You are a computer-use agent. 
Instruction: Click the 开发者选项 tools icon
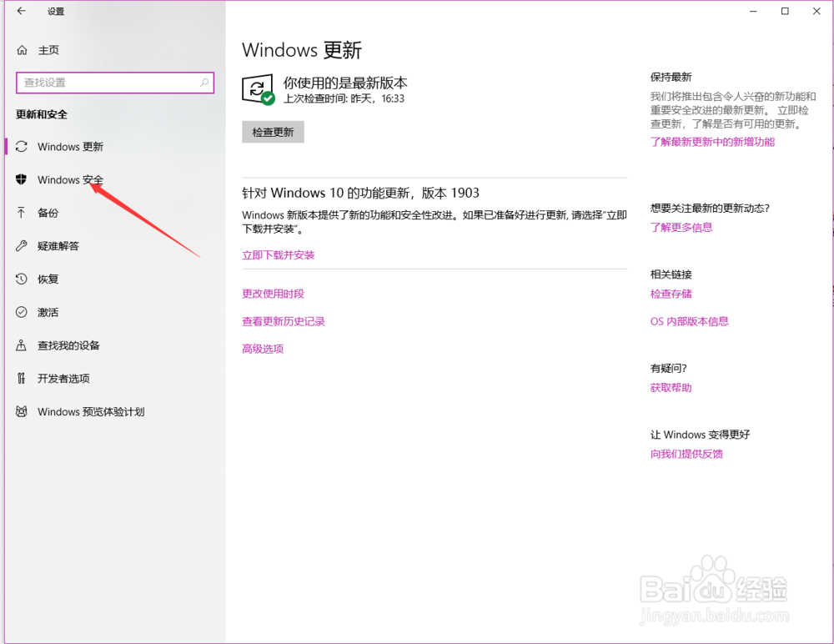22,379
